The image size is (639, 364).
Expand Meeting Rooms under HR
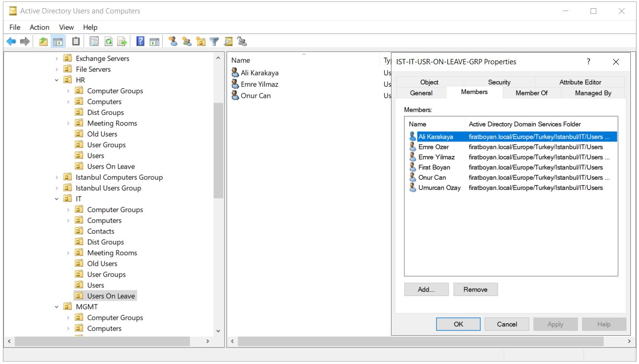[68, 123]
